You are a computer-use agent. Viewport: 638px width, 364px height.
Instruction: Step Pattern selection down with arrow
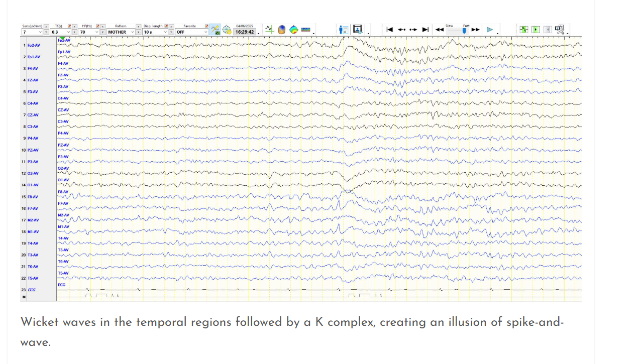coord(139,32)
